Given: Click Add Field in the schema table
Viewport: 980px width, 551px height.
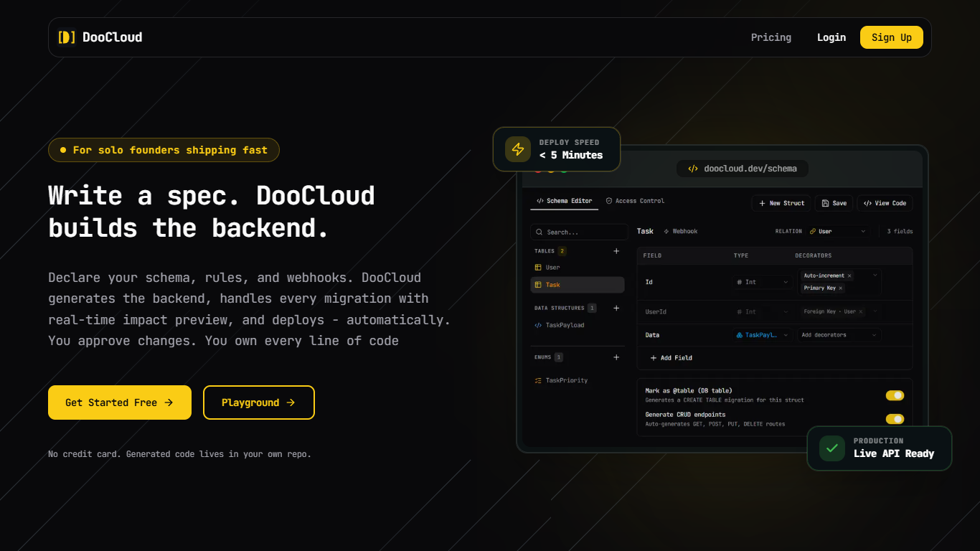Looking at the screenshot, I should (671, 358).
